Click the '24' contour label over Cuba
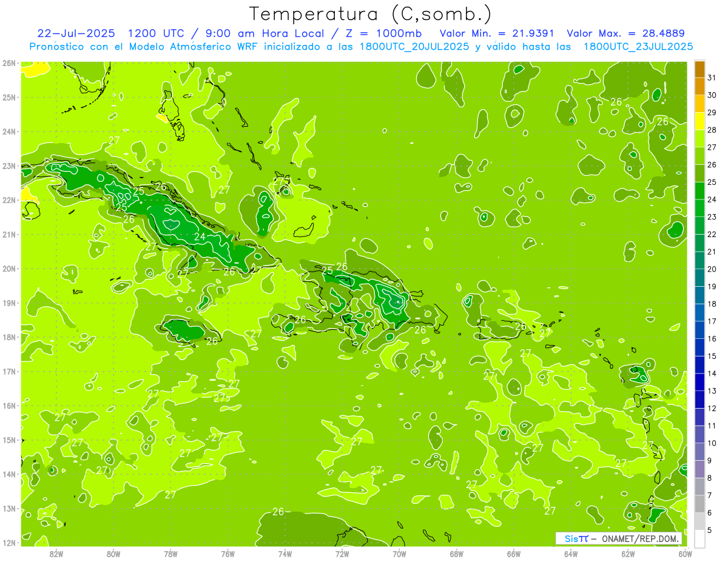This screenshot has width=728, height=562. 200,236
